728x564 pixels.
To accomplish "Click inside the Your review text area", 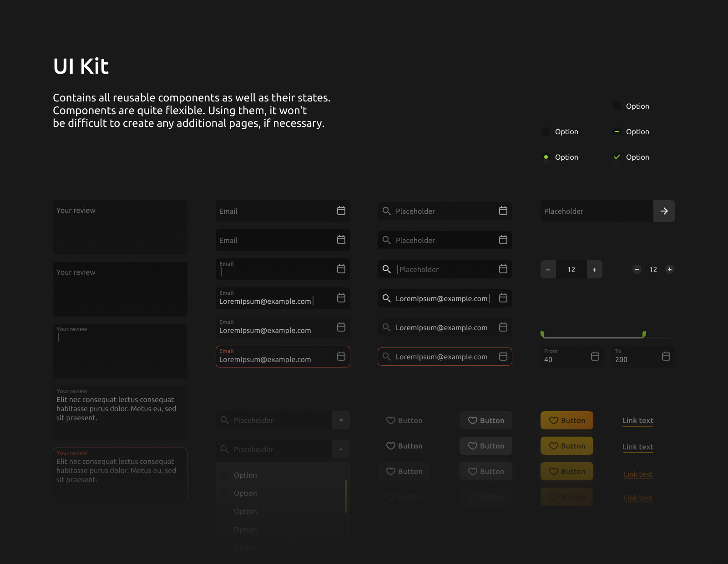I will (x=120, y=227).
